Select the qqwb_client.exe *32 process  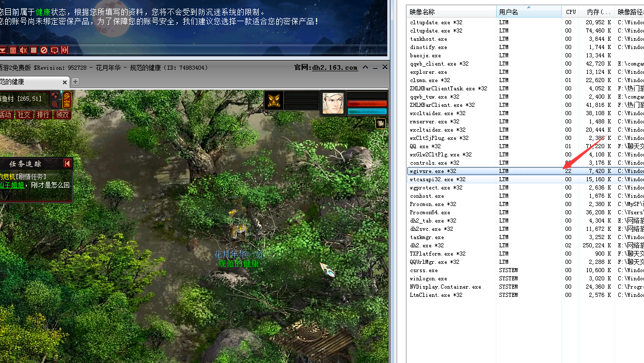point(525,64)
